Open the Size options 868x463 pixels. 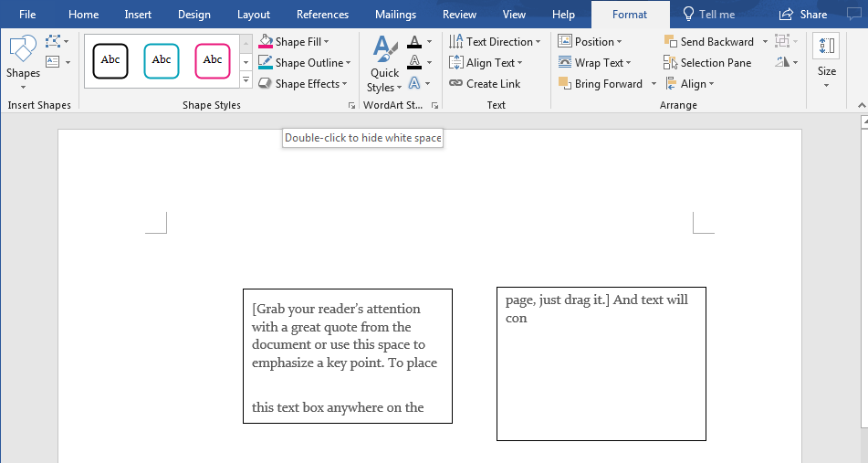point(827,61)
